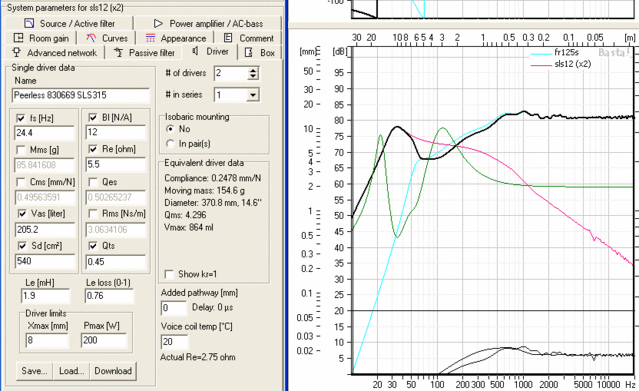The image size is (639, 391).
Task: Open the Appearance tab
Action: pyautogui.click(x=176, y=38)
